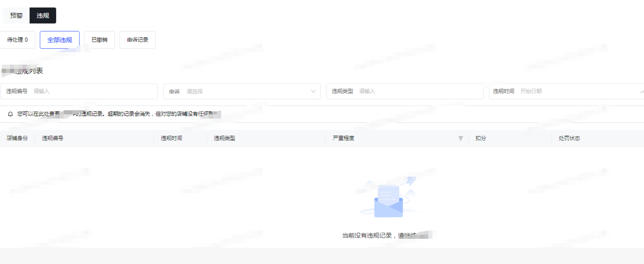Image resolution: width=644 pixels, height=264 pixels.
Task: Click the 违规编号 search input field
Action: click(x=93, y=91)
